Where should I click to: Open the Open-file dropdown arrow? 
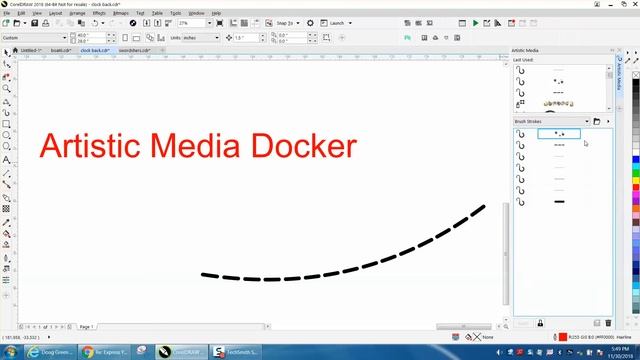25,23
